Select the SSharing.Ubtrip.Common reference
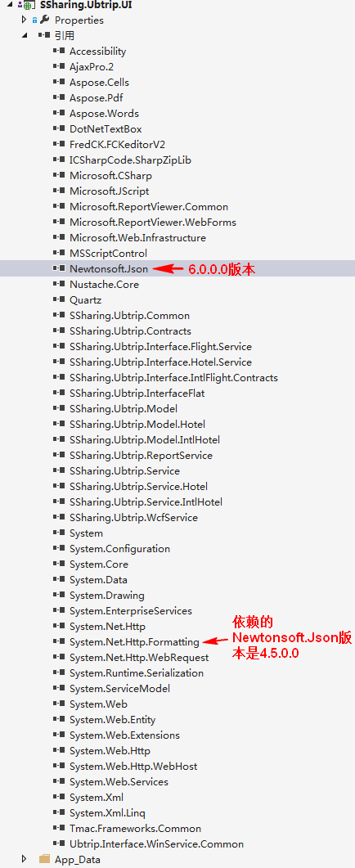The height and width of the screenshot is (868, 355). click(129, 316)
